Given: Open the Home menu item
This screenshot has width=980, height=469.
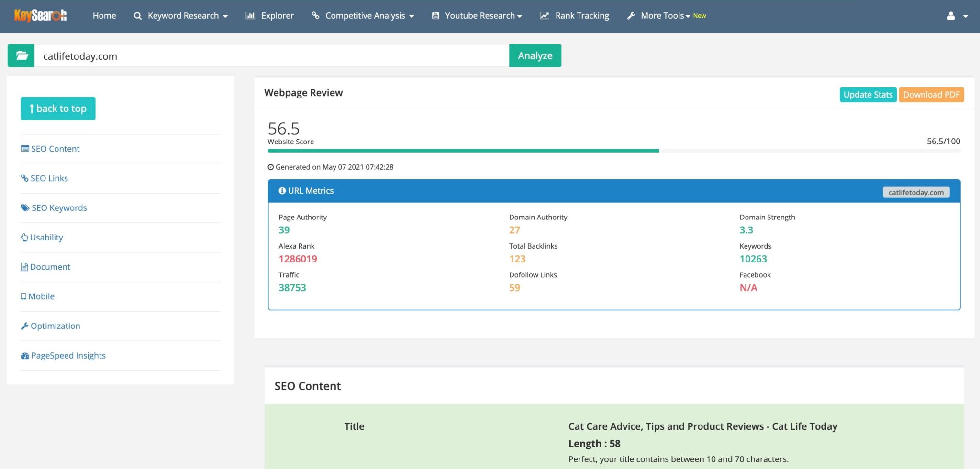Looking at the screenshot, I should pos(104,16).
